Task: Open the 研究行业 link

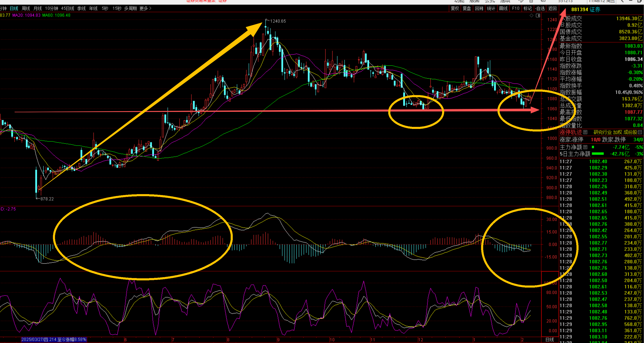Action: coord(602,132)
